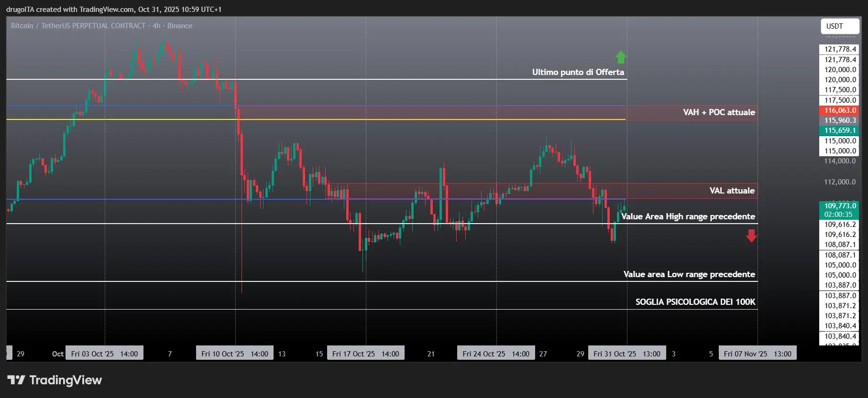Select the yellow POC horizontal line
This screenshot has width=868, height=398.
(316, 119)
